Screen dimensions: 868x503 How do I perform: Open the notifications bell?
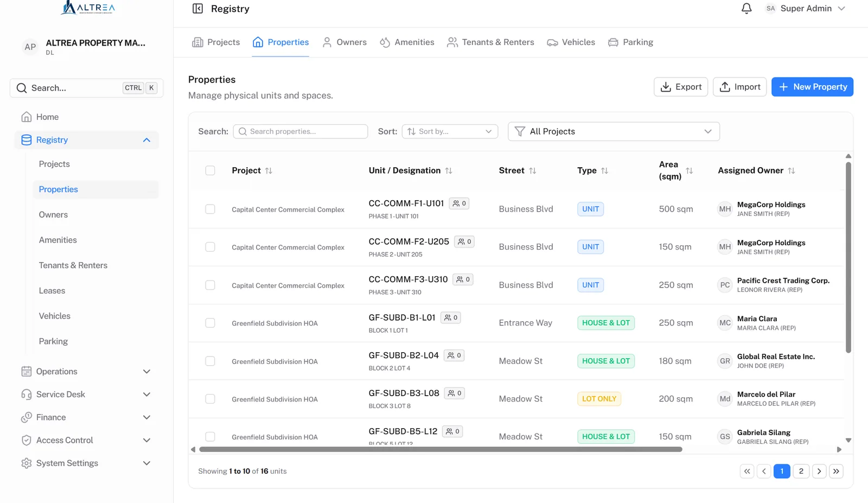746,8
